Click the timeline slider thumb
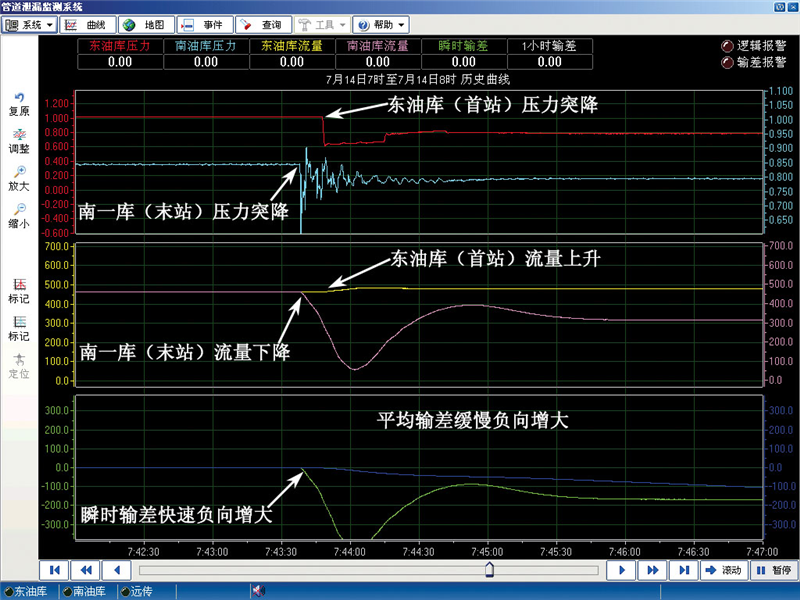The image size is (800, 600). click(x=489, y=570)
